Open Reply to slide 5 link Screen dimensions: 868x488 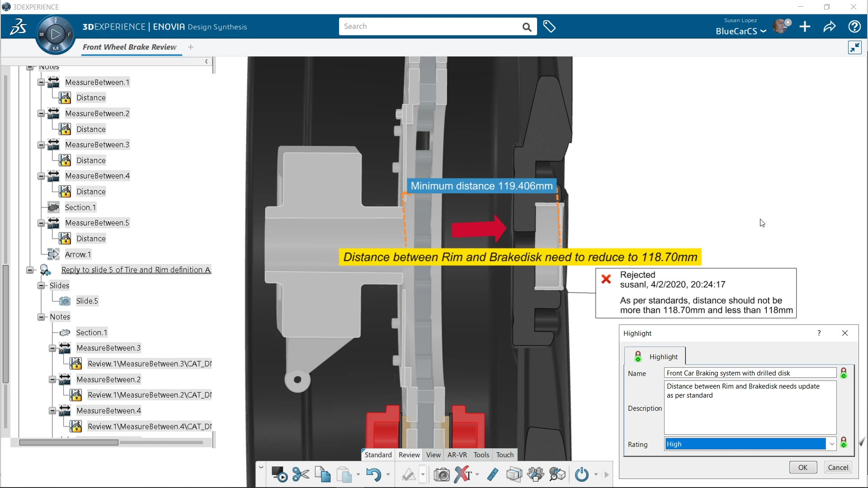coord(136,270)
